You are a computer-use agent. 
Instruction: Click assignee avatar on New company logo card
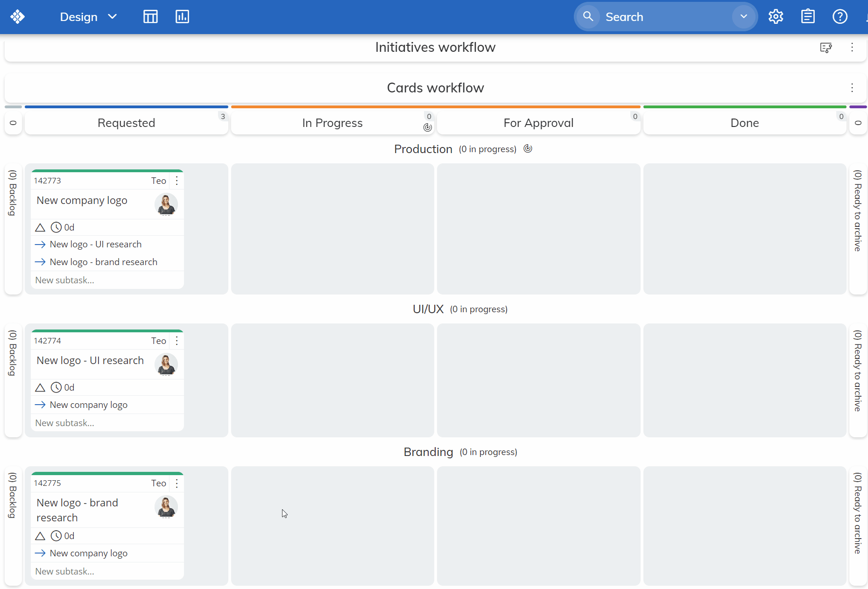coord(166,204)
